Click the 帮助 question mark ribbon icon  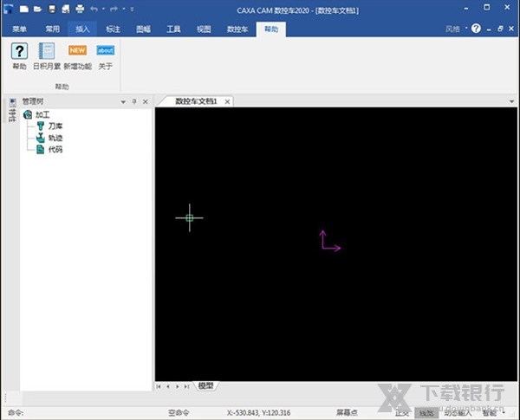(19, 51)
